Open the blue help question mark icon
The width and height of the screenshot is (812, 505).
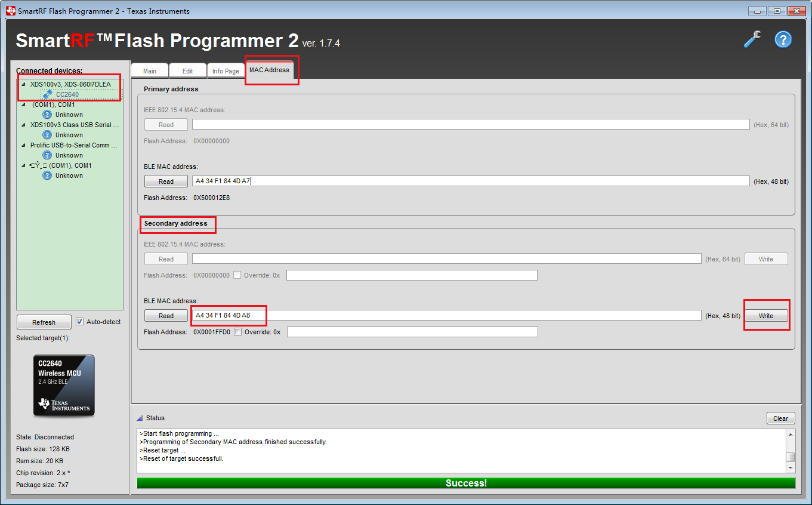[783, 39]
